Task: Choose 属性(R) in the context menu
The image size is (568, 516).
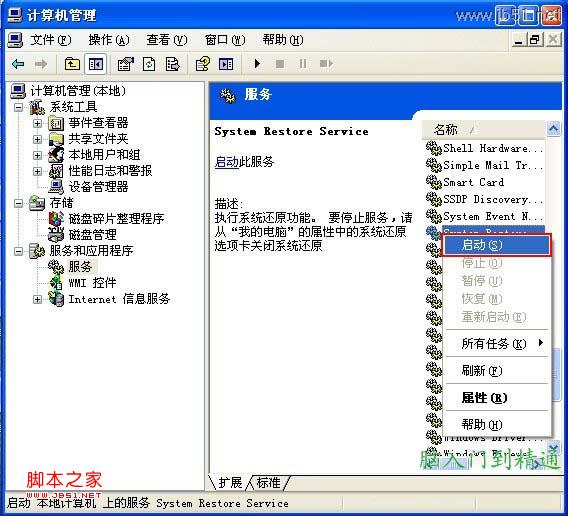Action: point(497,398)
